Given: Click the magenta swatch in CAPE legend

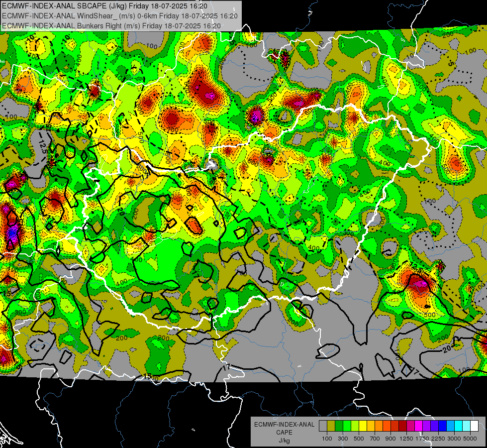Looking at the screenshot, I should (x=419, y=426).
